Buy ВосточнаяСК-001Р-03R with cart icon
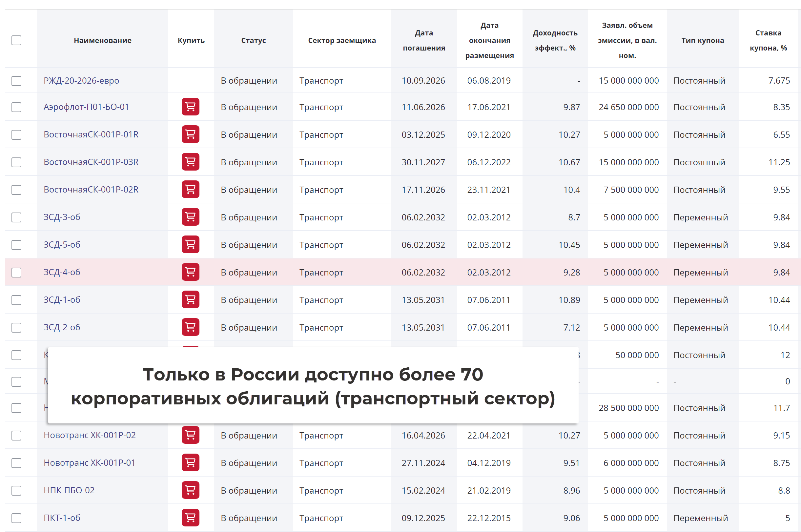 [190, 162]
